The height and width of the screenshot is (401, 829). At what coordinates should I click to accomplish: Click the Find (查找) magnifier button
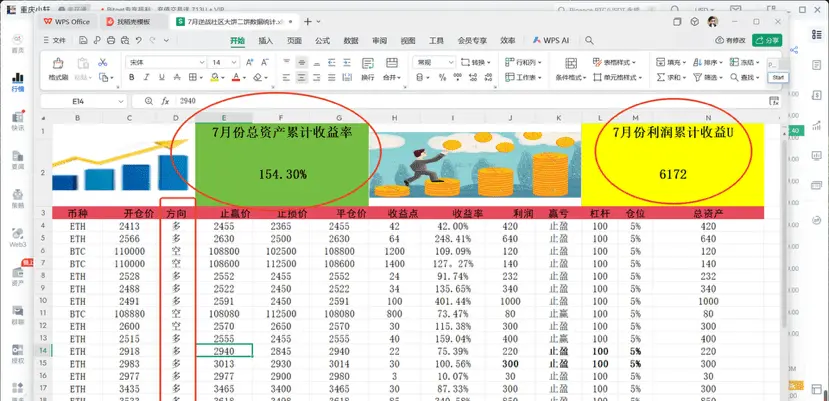point(744,77)
